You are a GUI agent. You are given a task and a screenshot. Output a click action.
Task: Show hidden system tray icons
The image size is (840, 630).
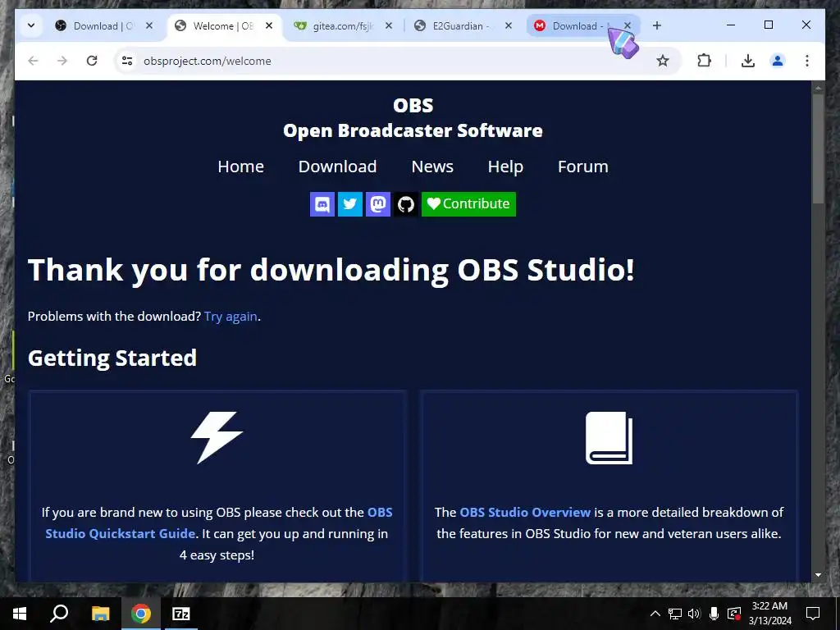(655, 614)
